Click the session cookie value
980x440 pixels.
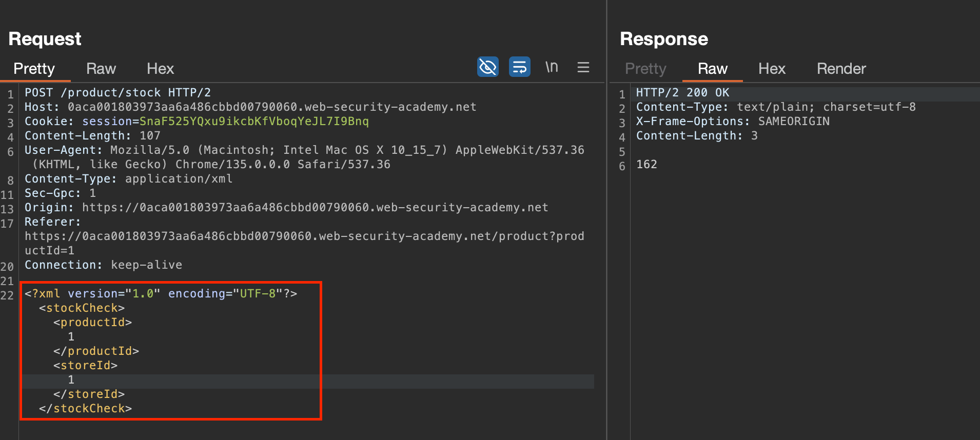coord(254,122)
